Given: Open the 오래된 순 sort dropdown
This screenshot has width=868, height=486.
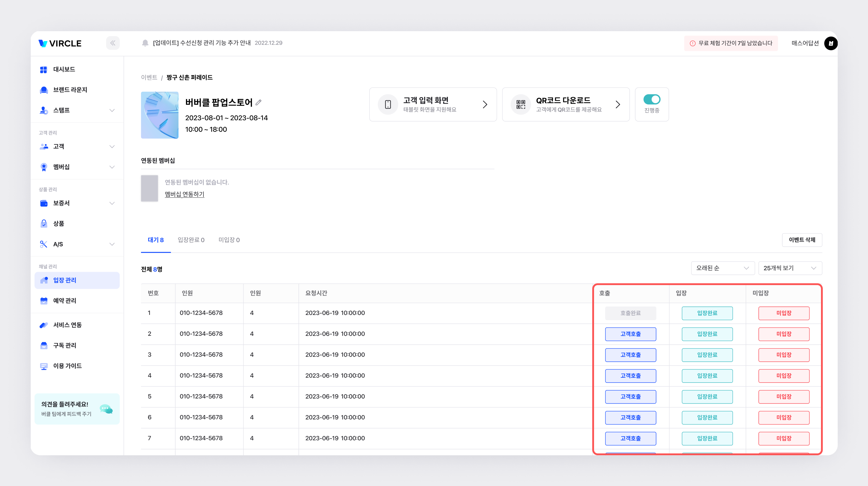Looking at the screenshot, I should pos(722,268).
